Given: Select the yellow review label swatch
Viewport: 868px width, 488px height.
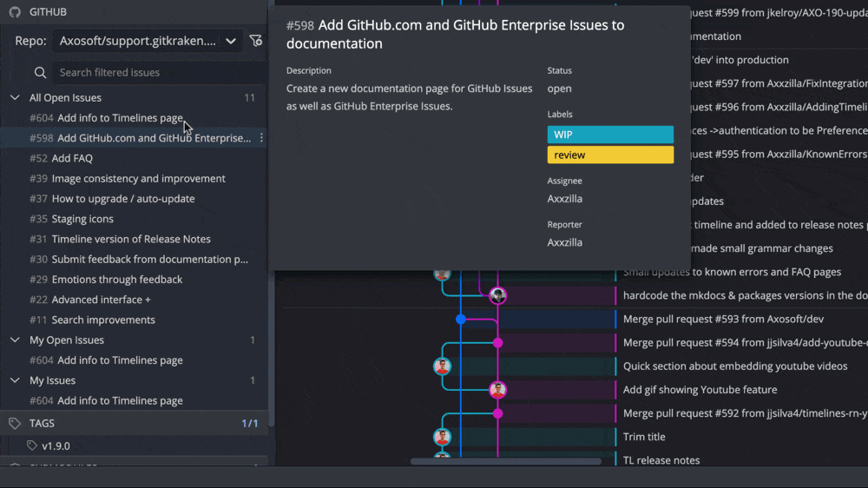Looking at the screenshot, I should (610, 155).
